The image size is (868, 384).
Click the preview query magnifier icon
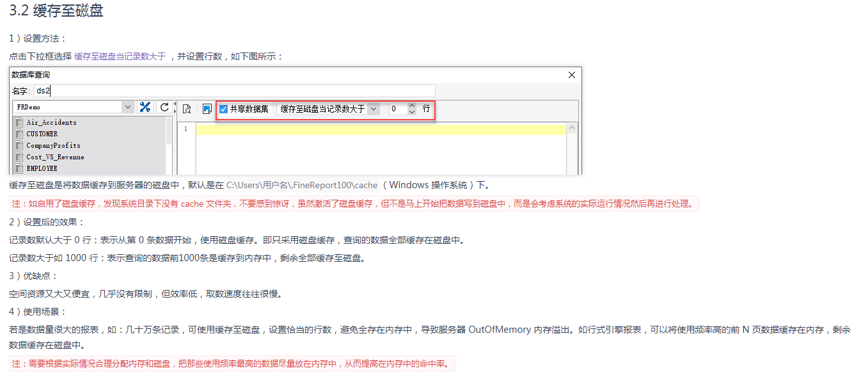tap(187, 109)
